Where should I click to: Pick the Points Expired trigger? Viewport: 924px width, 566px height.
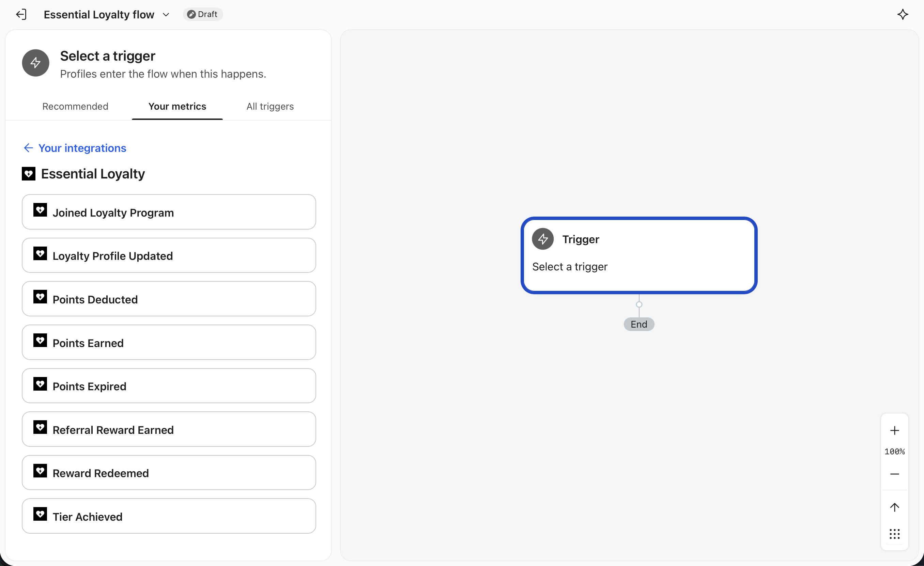169,386
